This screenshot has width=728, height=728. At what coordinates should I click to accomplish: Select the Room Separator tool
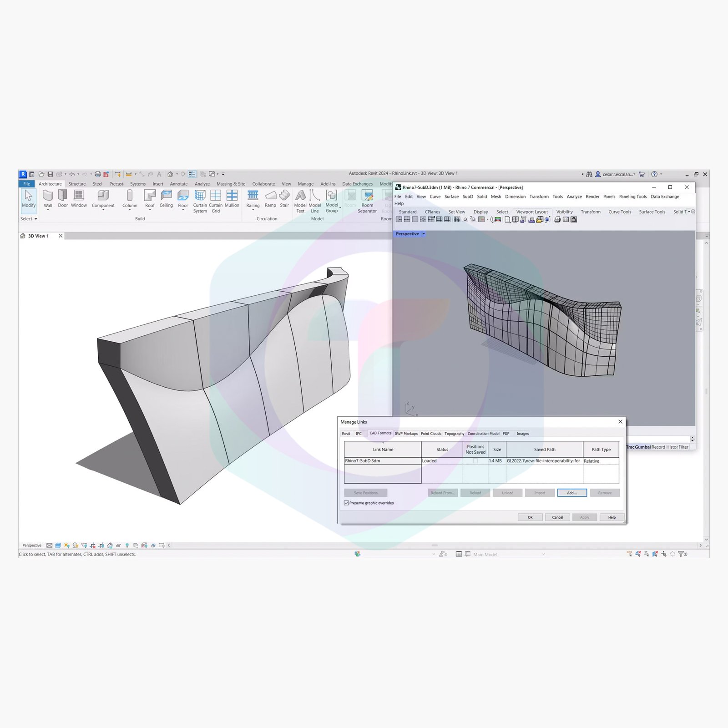coord(367,201)
